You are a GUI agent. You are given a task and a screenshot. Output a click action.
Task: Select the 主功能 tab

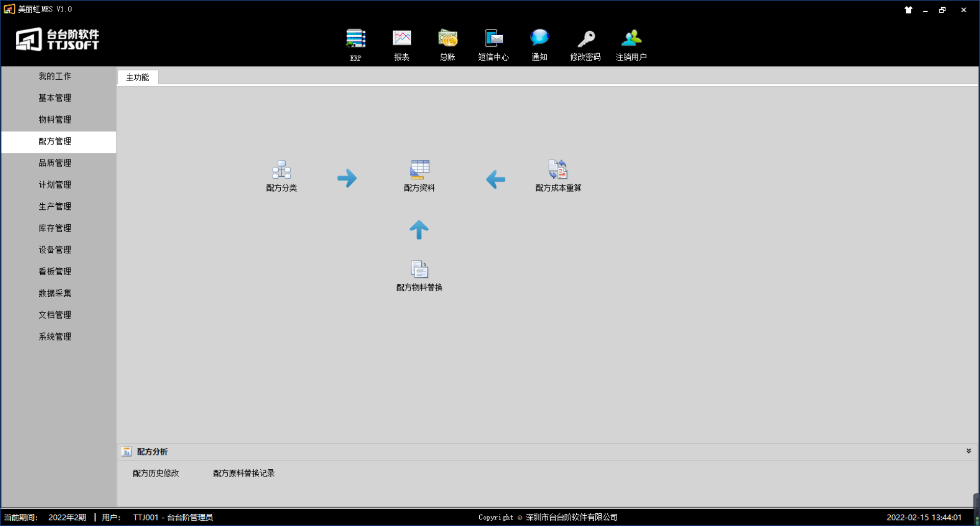tap(138, 78)
